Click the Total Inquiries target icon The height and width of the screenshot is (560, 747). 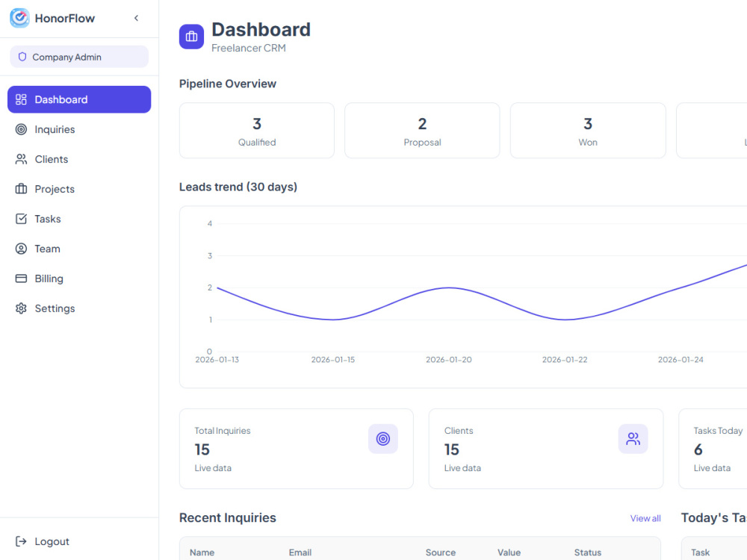(x=383, y=438)
